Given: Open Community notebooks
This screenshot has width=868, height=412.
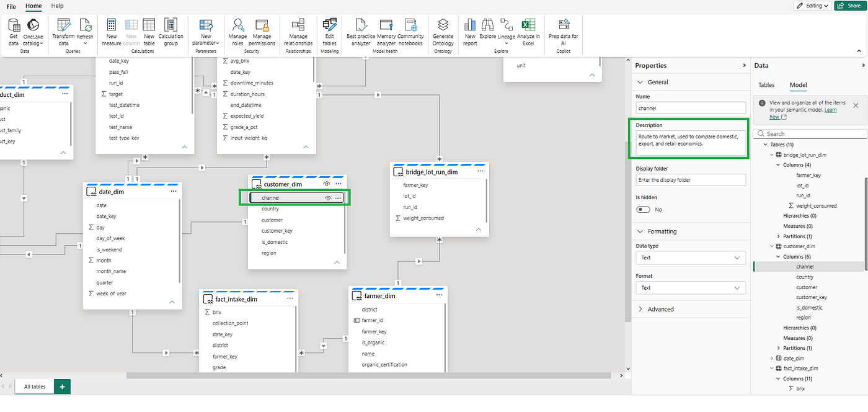Looking at the screenshot, I should tap(410, 31).
